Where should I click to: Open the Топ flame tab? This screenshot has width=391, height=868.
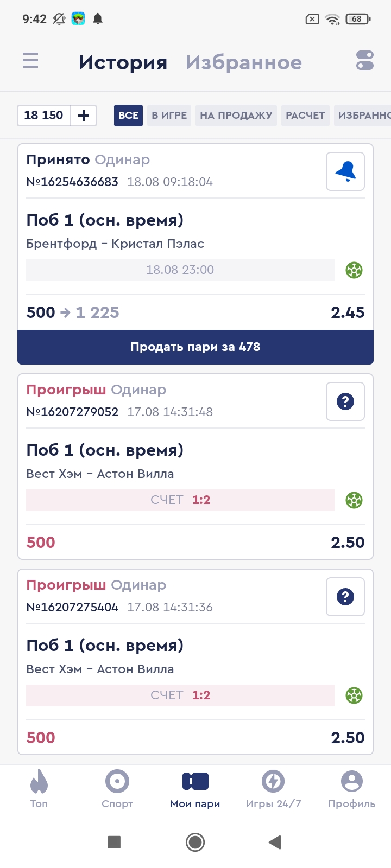[39, 789]
